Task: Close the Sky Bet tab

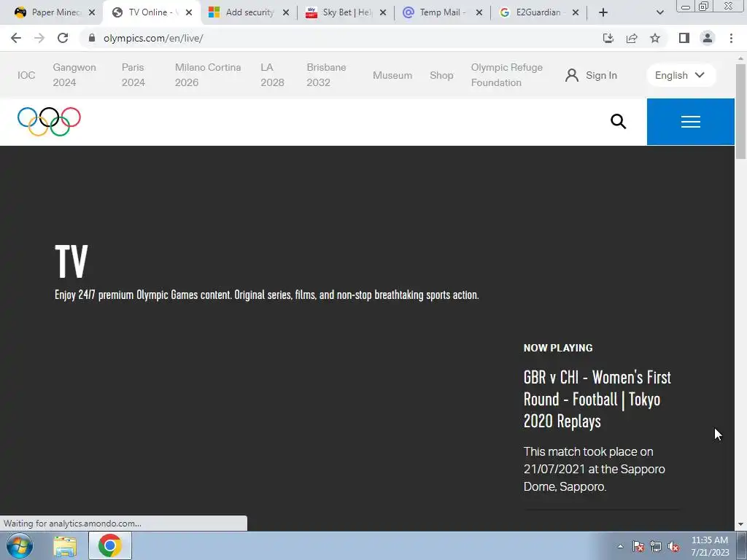Action: (x=383, y=12)
